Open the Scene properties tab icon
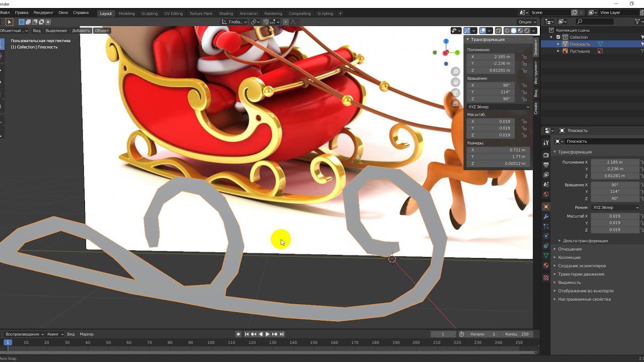This screenshot has height=362, width=644. 546,185
